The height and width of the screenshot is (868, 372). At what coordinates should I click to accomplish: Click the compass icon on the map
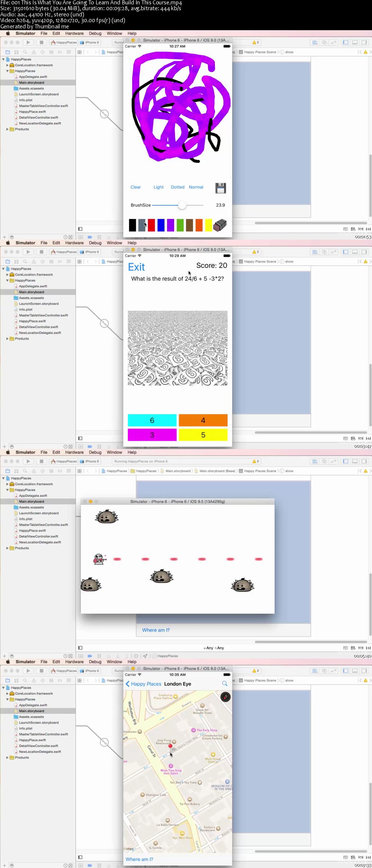point(226,697)
